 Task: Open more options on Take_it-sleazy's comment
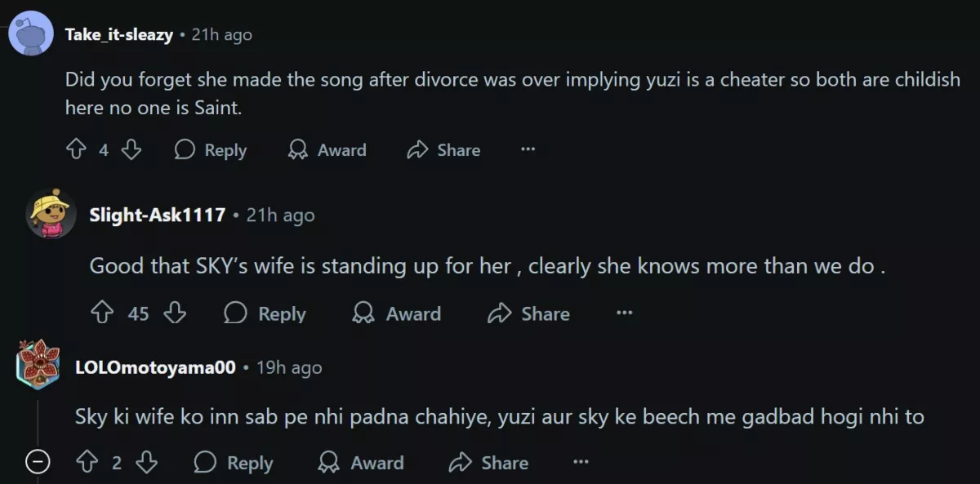[x=528, y=150]
